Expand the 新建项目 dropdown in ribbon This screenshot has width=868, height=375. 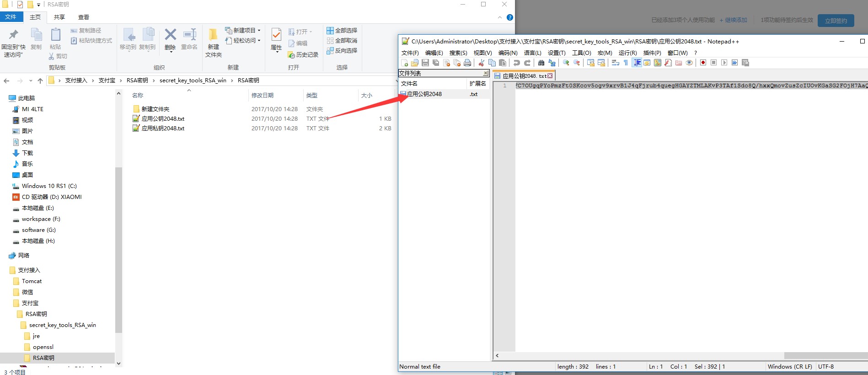point(259,30)
